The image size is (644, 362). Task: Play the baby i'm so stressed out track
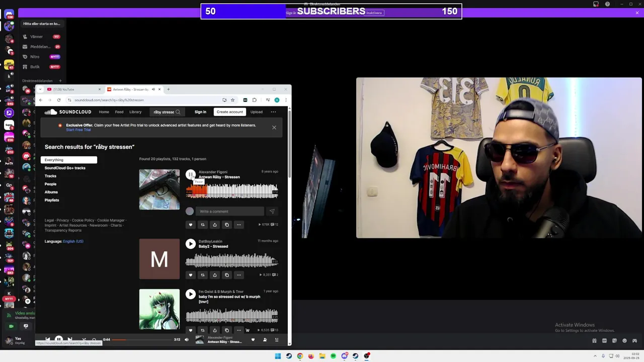[x=190, y=294]
